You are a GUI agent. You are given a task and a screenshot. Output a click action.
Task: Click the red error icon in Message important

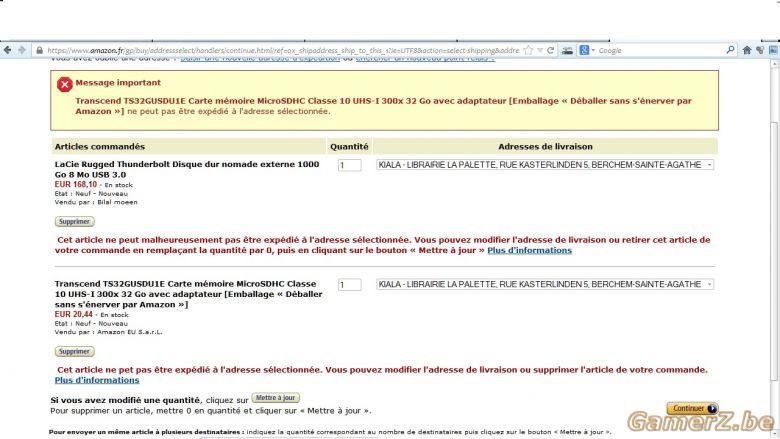point(65,85)
